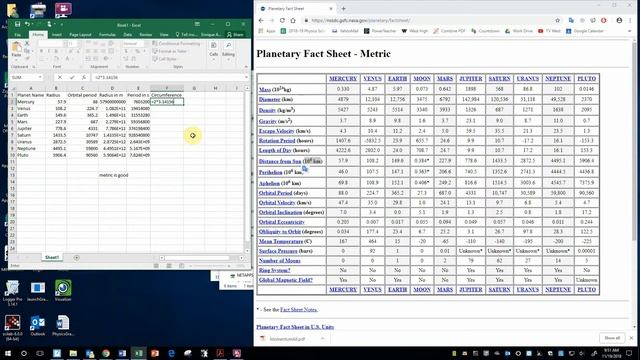Confirm formula entry with the checkmark
Image resolution: width=640 pixels, height=360 pixels.
coord(72,77)
